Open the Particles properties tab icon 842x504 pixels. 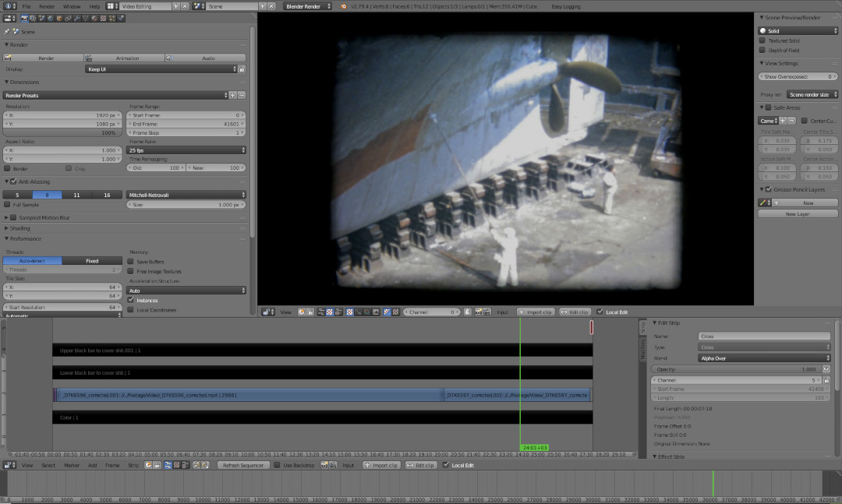pos(112,18)
